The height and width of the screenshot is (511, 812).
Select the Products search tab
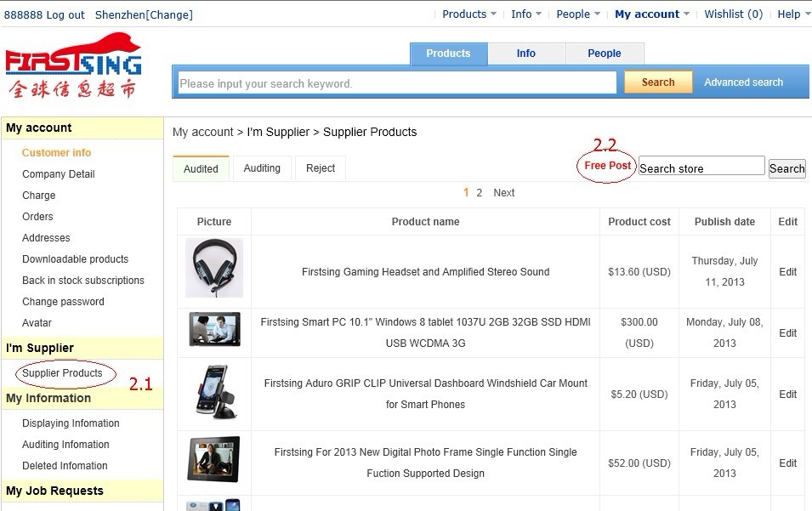pos(448,54)
